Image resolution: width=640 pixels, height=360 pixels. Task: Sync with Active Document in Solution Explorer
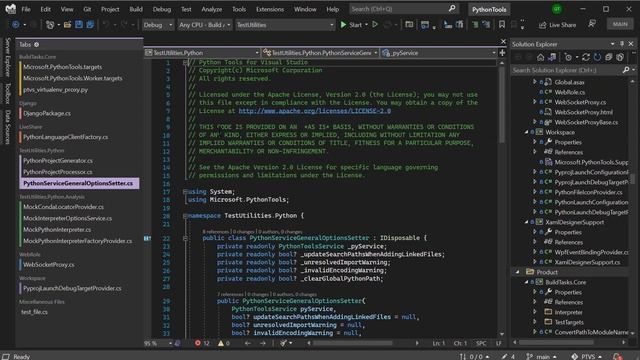click(x=586, y=57)
